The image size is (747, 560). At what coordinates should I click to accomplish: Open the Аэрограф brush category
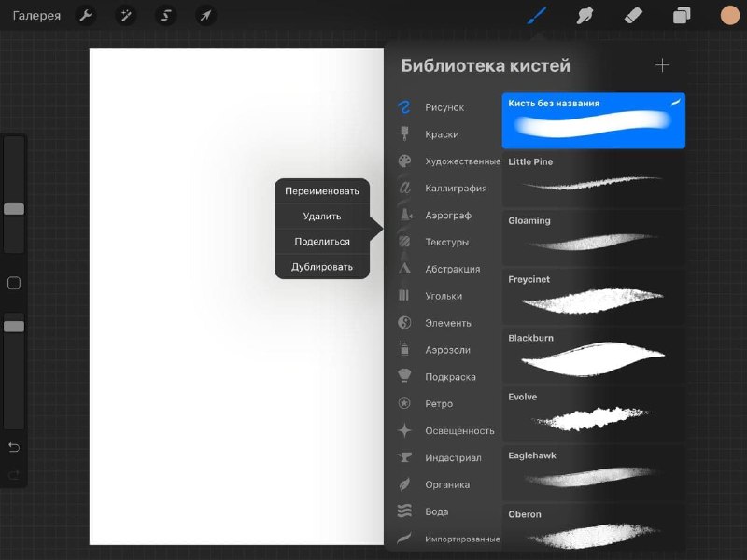point(447,216)
